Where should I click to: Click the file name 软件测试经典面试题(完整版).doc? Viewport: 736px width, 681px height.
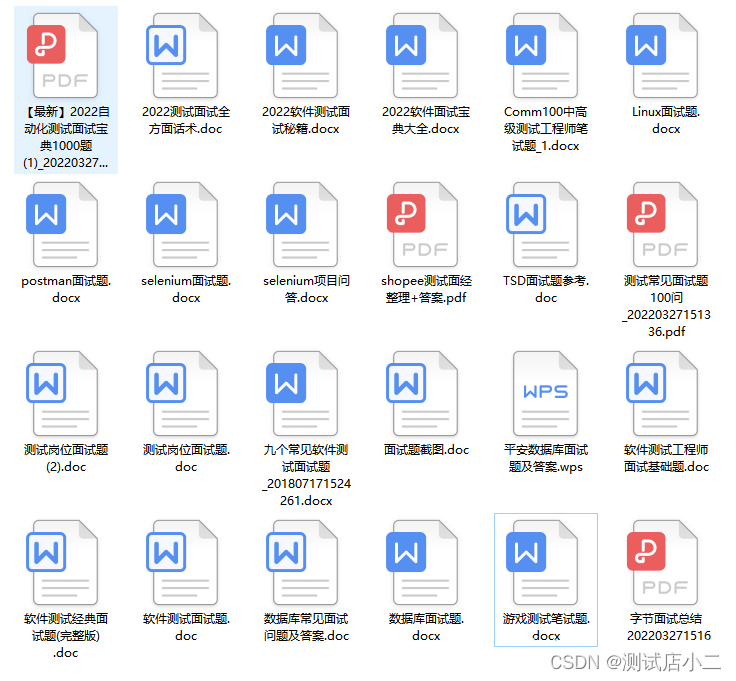[66, 635]
